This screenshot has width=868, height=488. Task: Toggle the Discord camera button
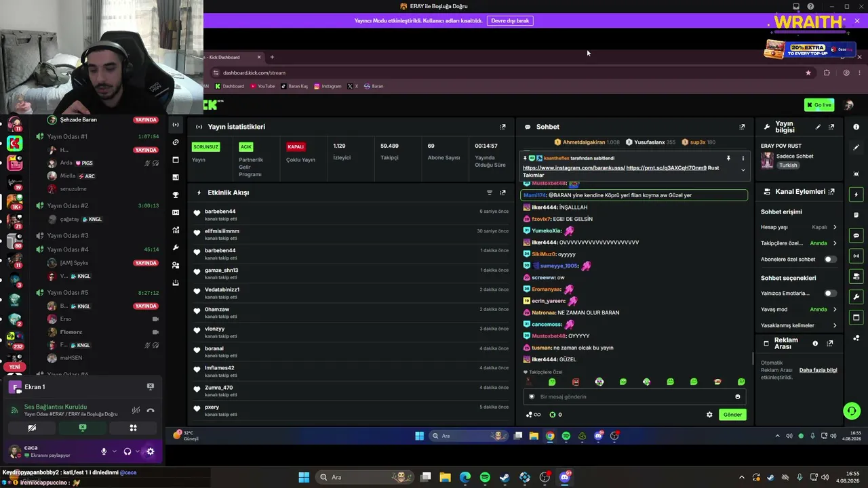point(32,428)
